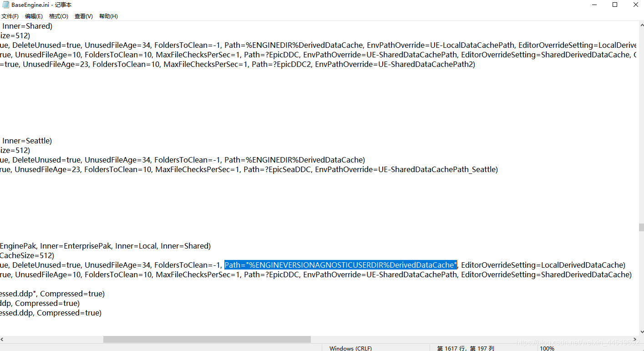The image size is (644, 351).
Task: Open the 格式(O) menu
Action: 59,16
